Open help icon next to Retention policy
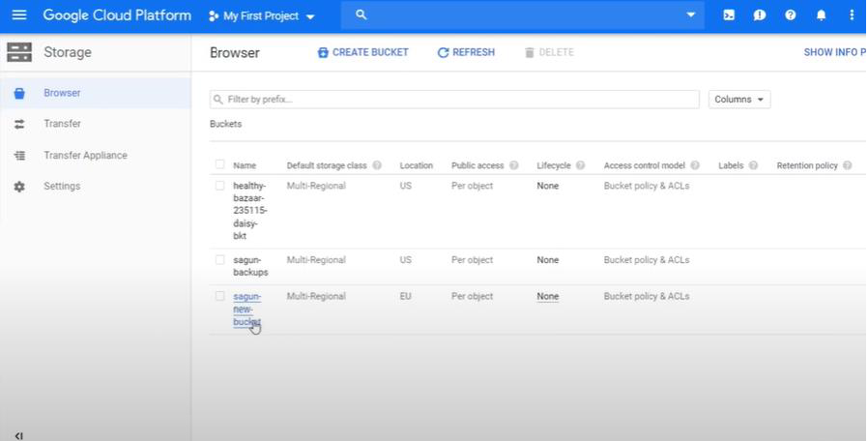This screenshot has width=868, height=441. coord(847,165)
